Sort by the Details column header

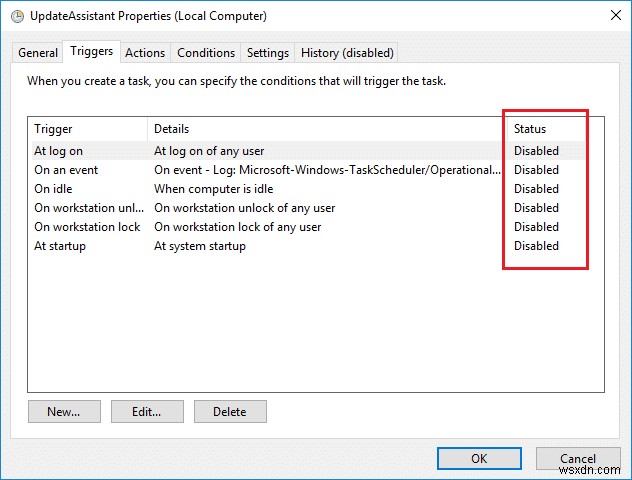(172, 129)
